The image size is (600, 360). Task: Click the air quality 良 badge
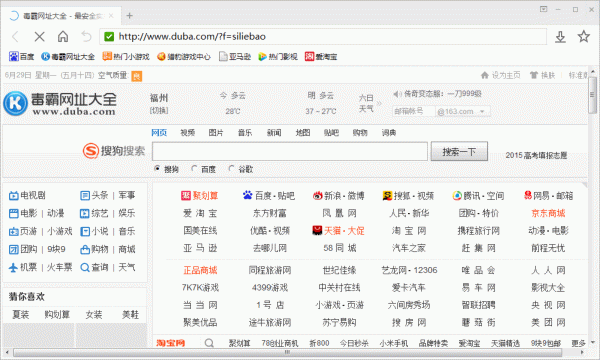click(x=137, y=76)
